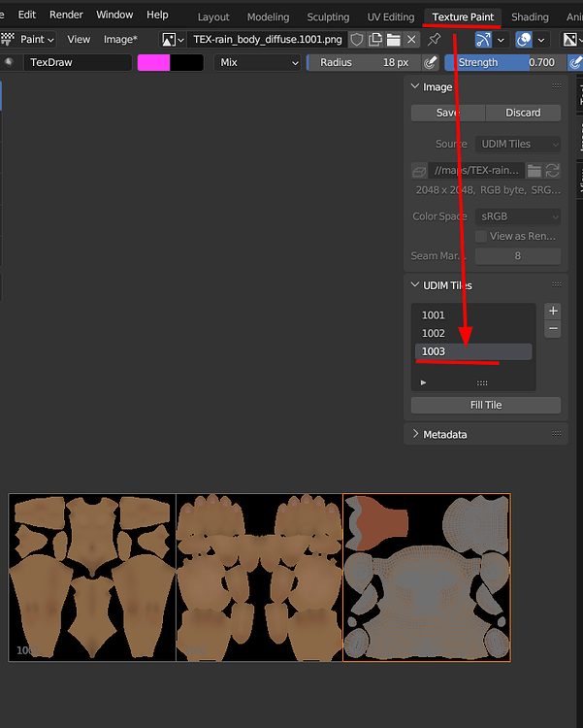The height and width of the screenshot is (728, 583).
Task: Click the Metadata panel drag handle
Action: click(x=557, y=434)
